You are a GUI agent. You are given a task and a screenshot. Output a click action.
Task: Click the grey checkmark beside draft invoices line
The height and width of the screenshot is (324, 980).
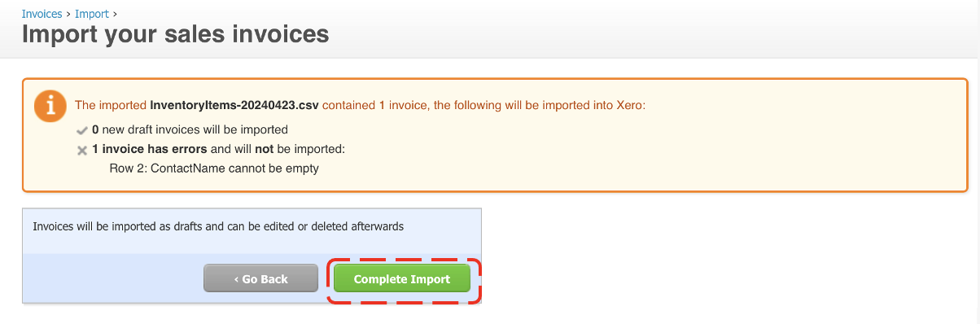click(81, 129)
